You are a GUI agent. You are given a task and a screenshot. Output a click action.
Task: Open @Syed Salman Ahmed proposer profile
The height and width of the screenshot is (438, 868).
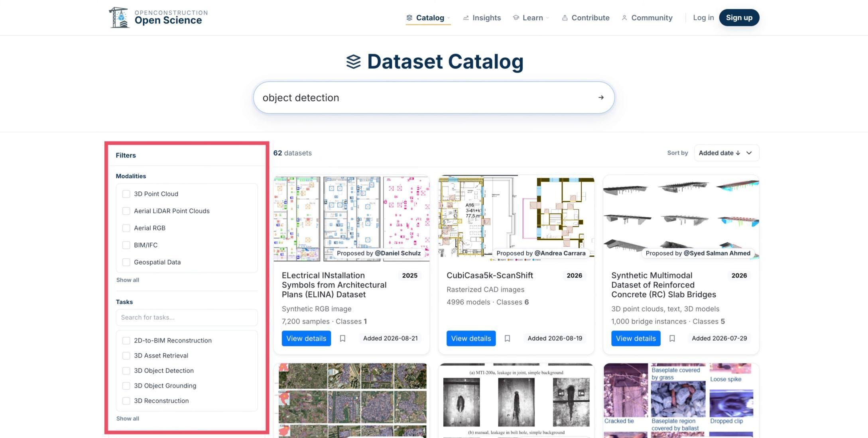coord(717,253)
